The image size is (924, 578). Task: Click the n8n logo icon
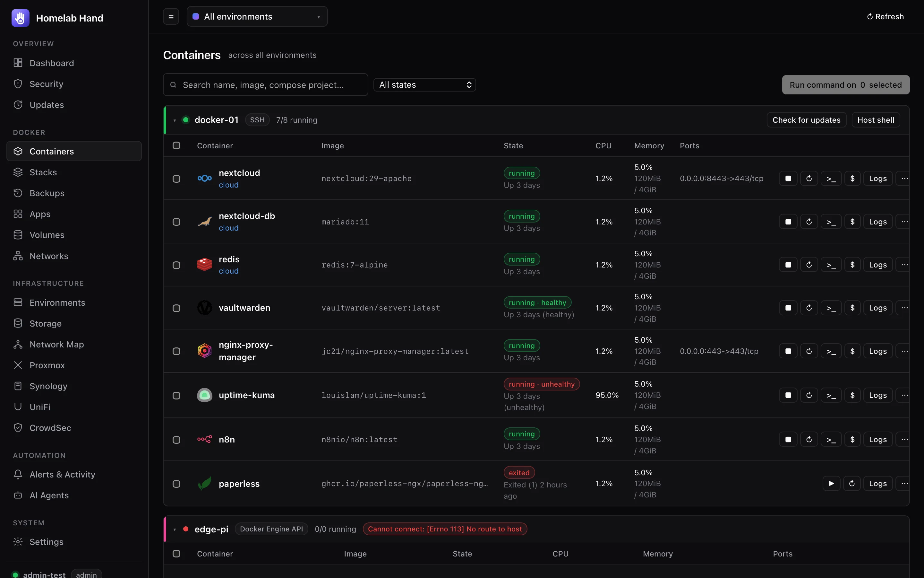click(205, 440)
